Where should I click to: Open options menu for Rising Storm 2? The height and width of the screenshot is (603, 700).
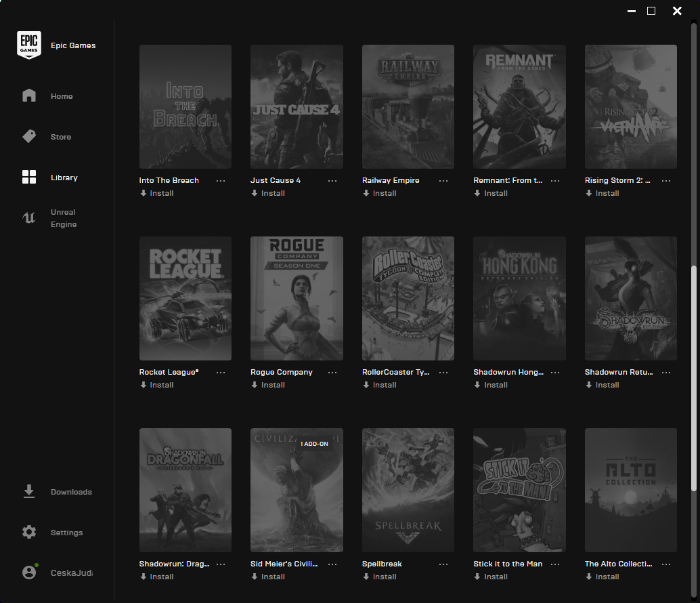click(666, 180)
